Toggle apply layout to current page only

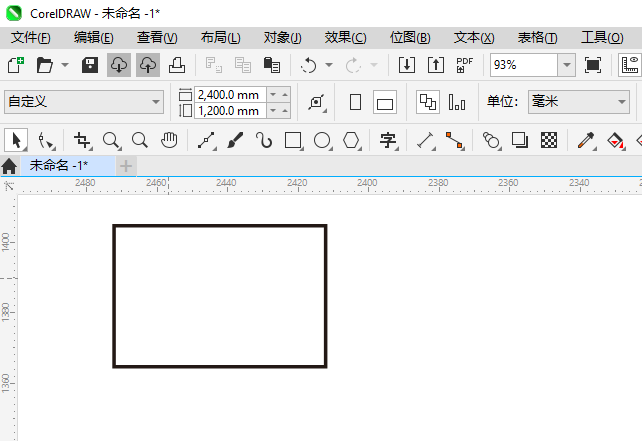click(x=457, y=102)
